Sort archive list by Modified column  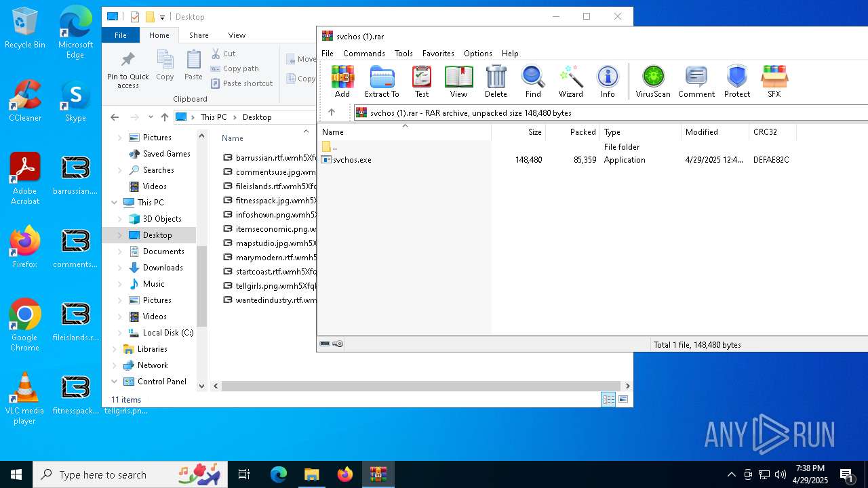tap(715, 132)
